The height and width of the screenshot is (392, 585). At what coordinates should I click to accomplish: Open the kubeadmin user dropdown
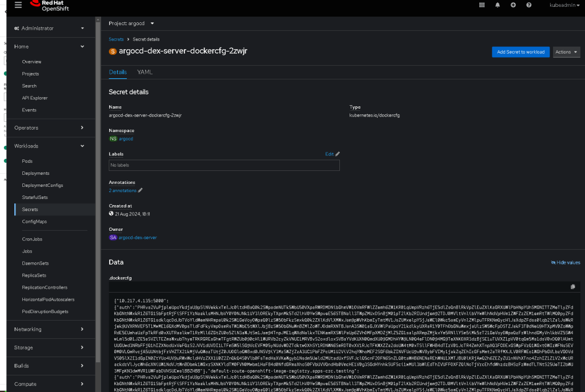click(x=564, y=5)
